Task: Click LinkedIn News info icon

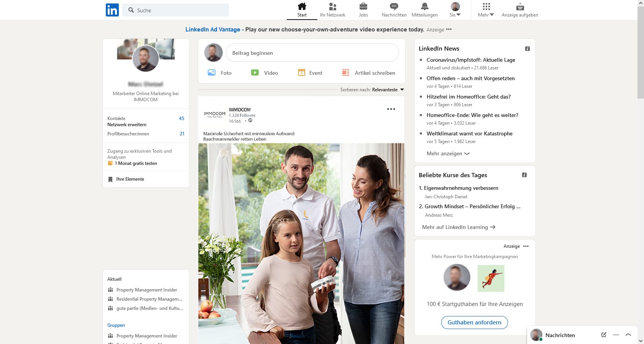Action: pos(527,49)
